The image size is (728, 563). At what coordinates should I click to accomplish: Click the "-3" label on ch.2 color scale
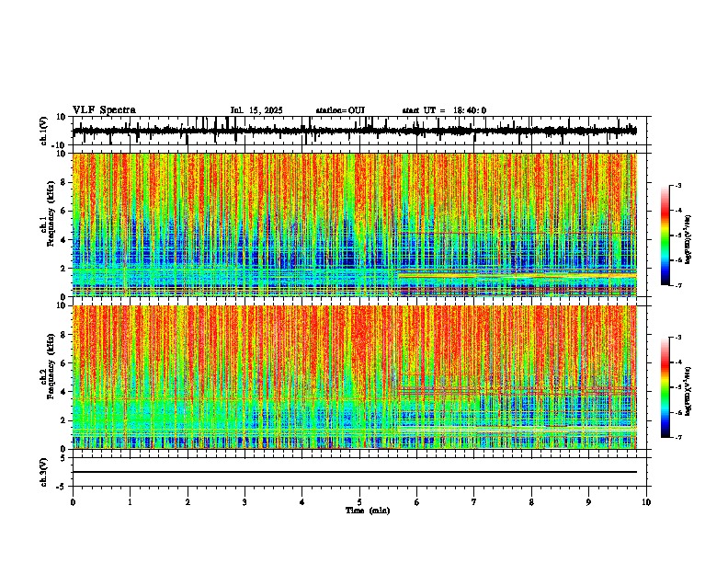tap(677, 338)
